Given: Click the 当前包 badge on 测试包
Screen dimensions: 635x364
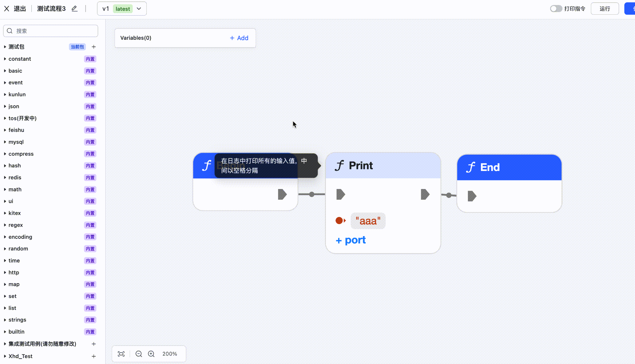Looking at the screenshot, I should point(77,47).
